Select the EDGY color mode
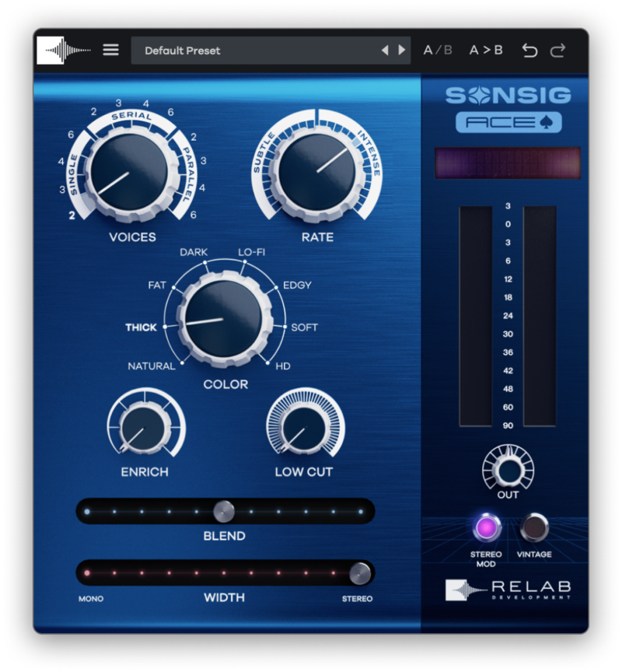 [x=297, y=285]
